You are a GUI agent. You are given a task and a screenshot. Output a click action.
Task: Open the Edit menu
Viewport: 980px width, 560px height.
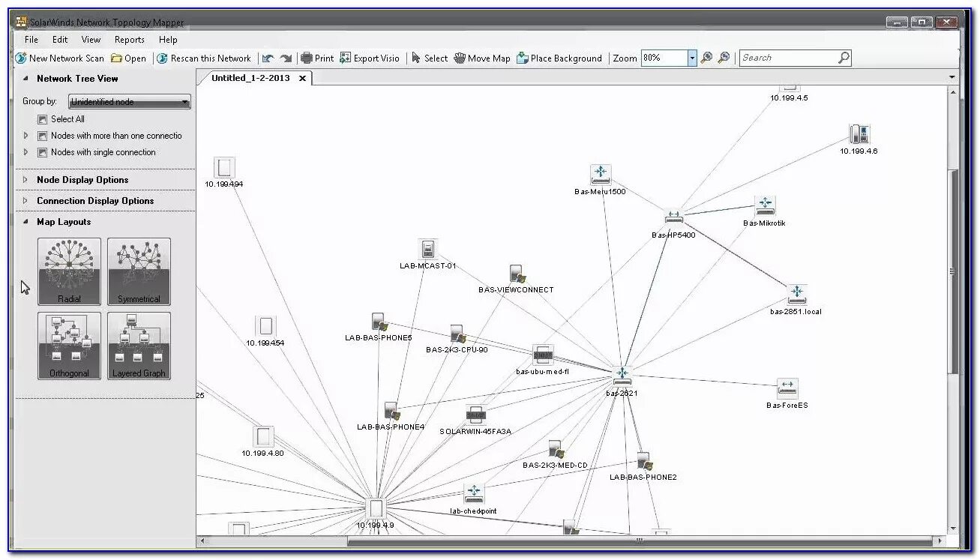click(x=60, y=40)
